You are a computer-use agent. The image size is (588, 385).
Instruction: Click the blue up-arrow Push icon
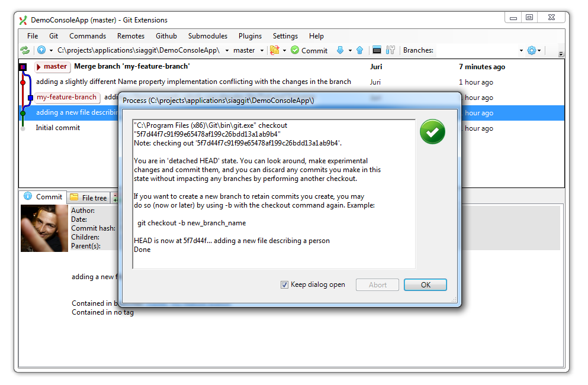coord(359,50)
